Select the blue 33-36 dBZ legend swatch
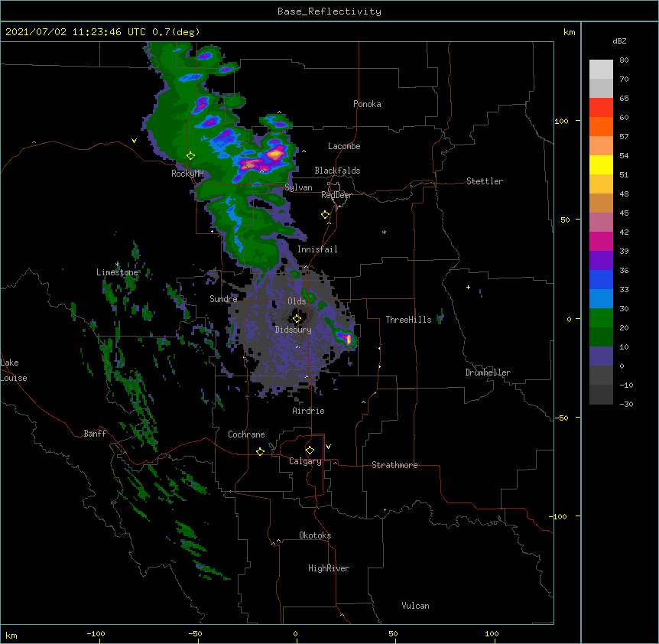The width and height of the screenshot is (659, 644). pos(601,279)
